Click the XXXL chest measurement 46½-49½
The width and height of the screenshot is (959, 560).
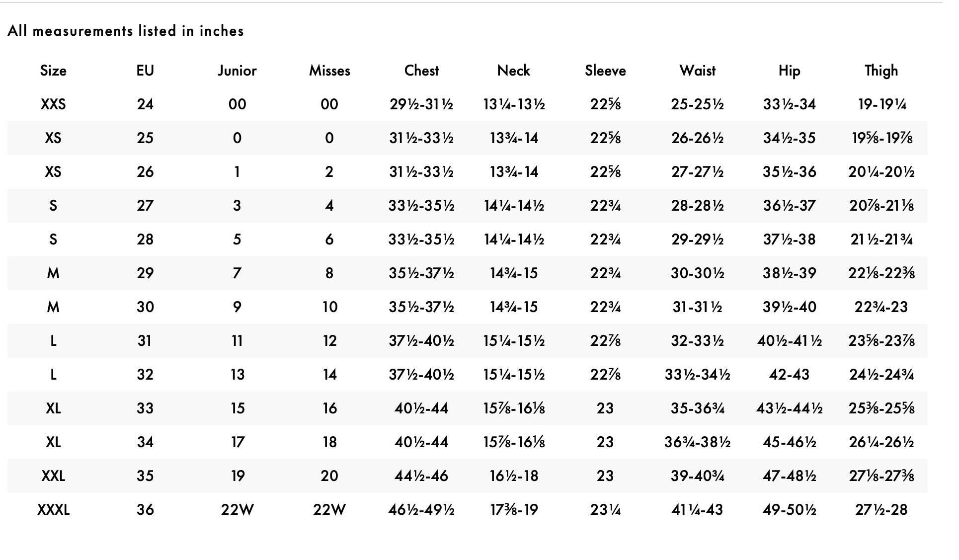(421, 510)
